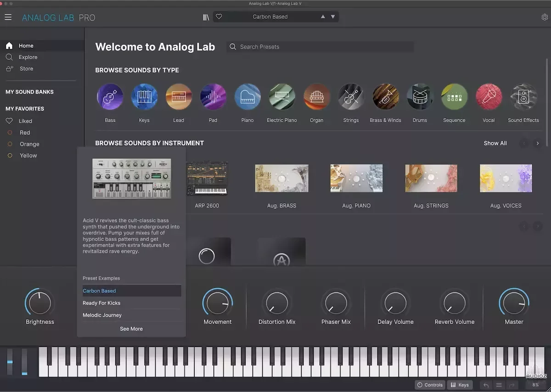Toggle the Keys keyboard button
This screenshot has height=392, width=551.
[460, 385]
